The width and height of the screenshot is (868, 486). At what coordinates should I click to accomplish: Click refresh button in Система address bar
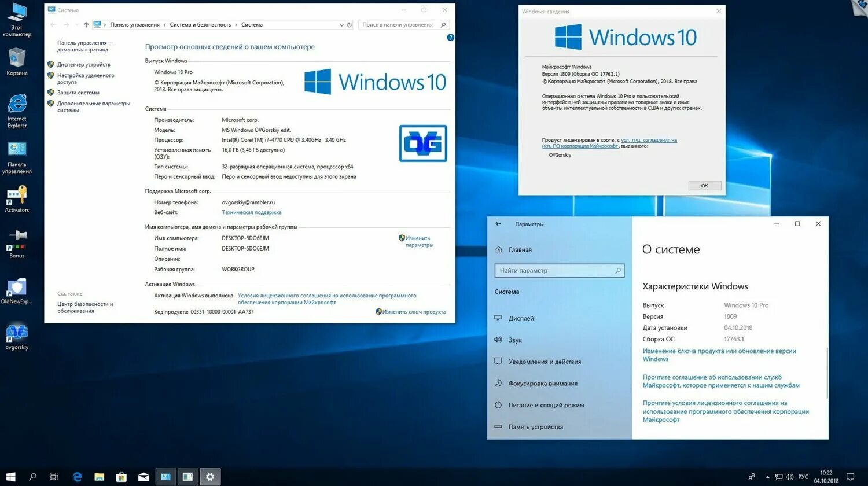click(x=350, y=25)
